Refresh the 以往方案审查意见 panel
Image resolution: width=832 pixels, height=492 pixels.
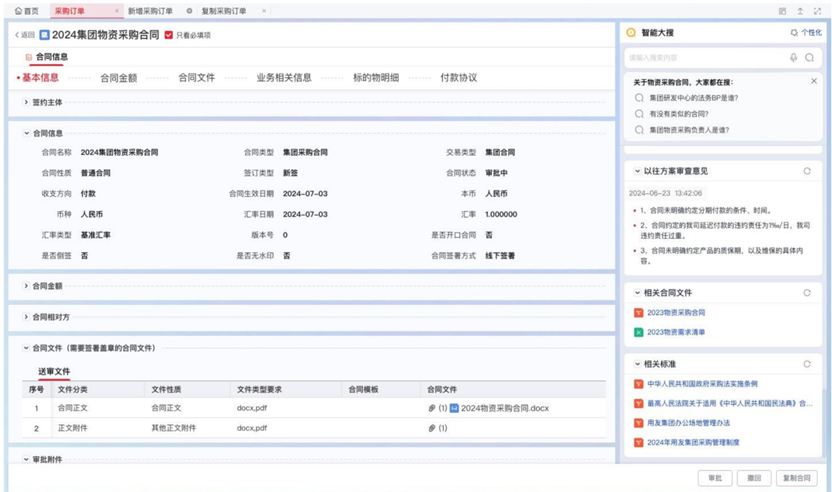pyautogui.click(x=807, y=171)
